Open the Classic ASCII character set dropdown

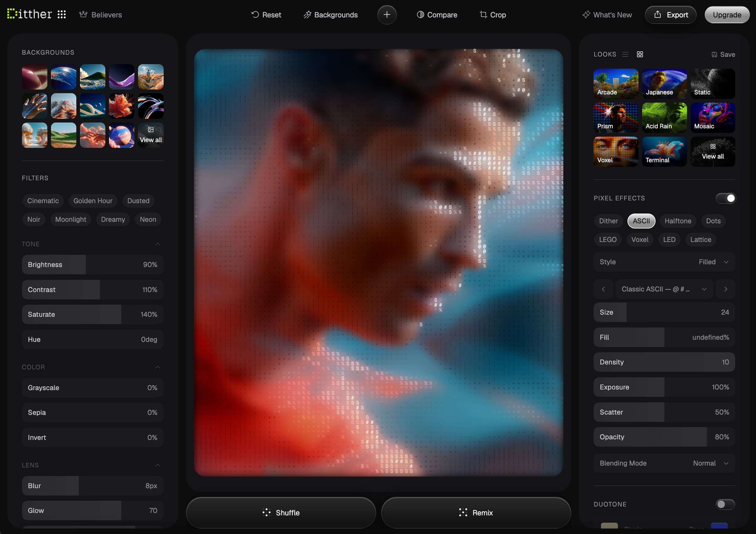[664, 289]
